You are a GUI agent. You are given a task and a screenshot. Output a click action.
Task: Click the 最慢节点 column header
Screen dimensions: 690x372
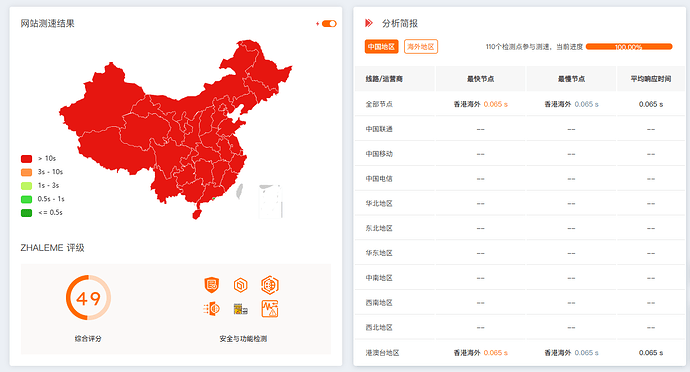(571, 79)
